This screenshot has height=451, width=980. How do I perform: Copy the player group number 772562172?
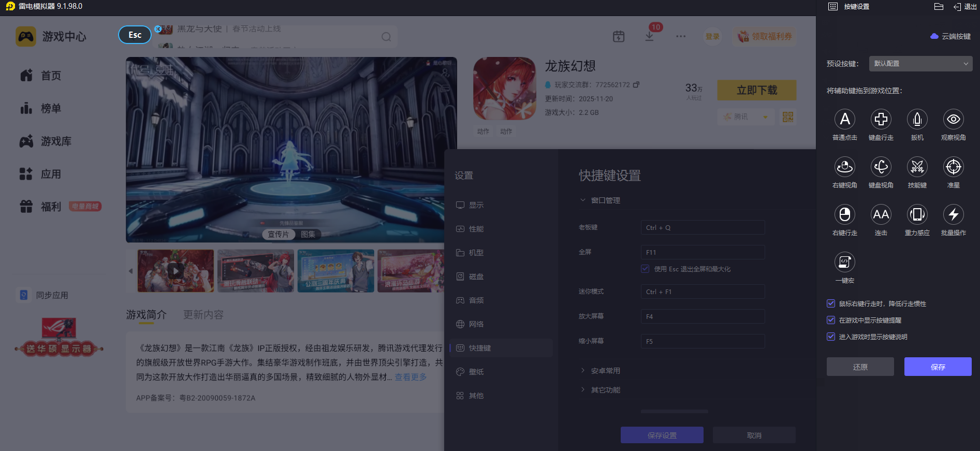point(636,84)
